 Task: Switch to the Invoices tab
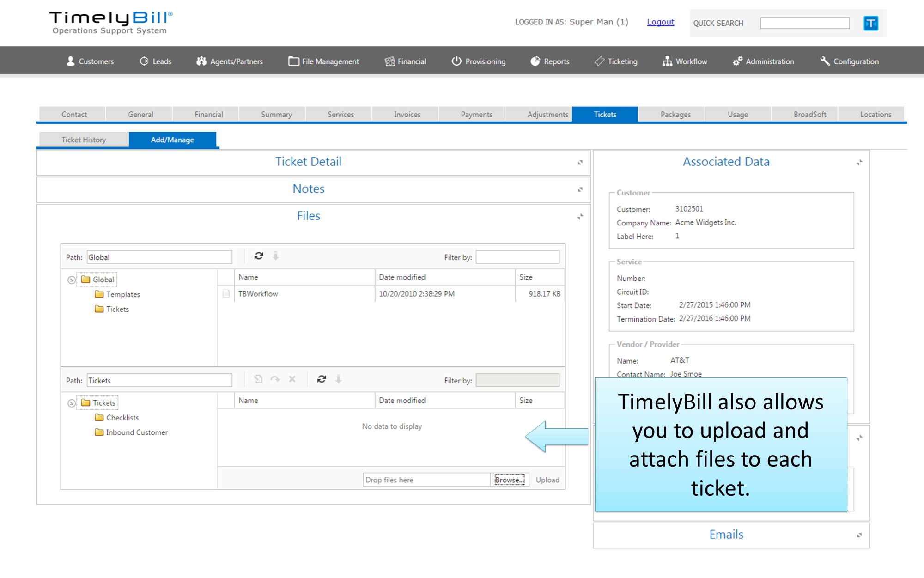point(407,115)
